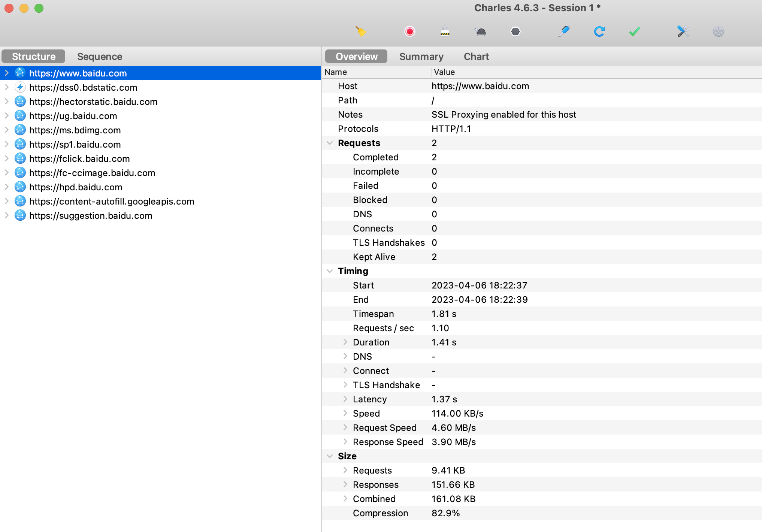Click the Compose pen icon
This screenshot has height=532, width=762.
[563, 31]
